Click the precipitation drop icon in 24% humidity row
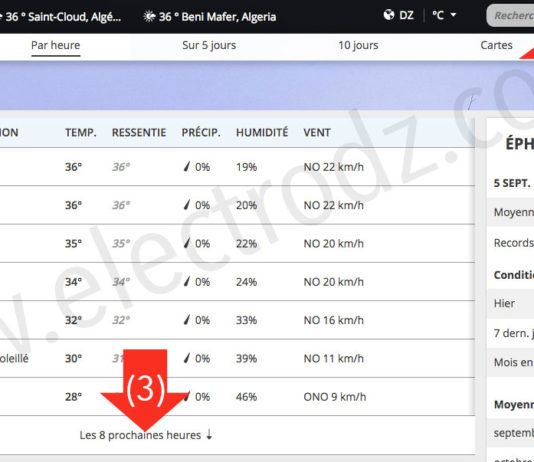The width and height of the screenshot is (534, 462). 187,281
